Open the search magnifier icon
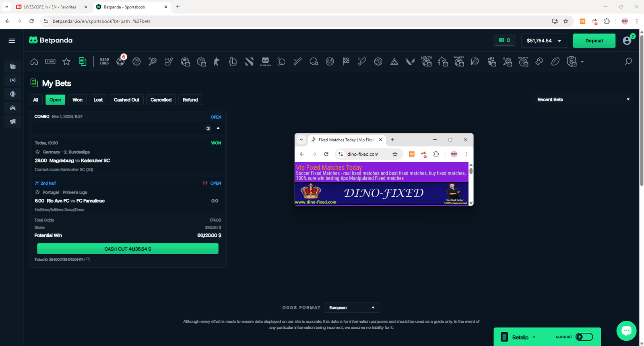The image size is (644, 346). click(x=628, y=62)
